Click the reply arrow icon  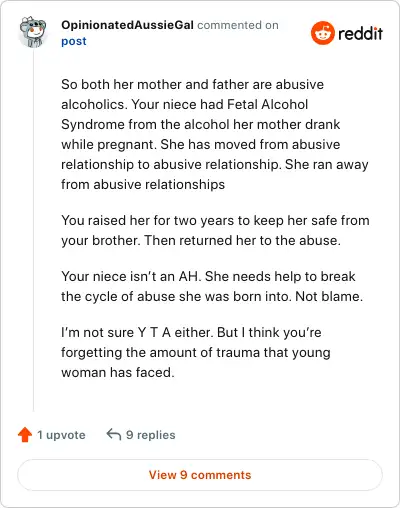click(114, 434)
